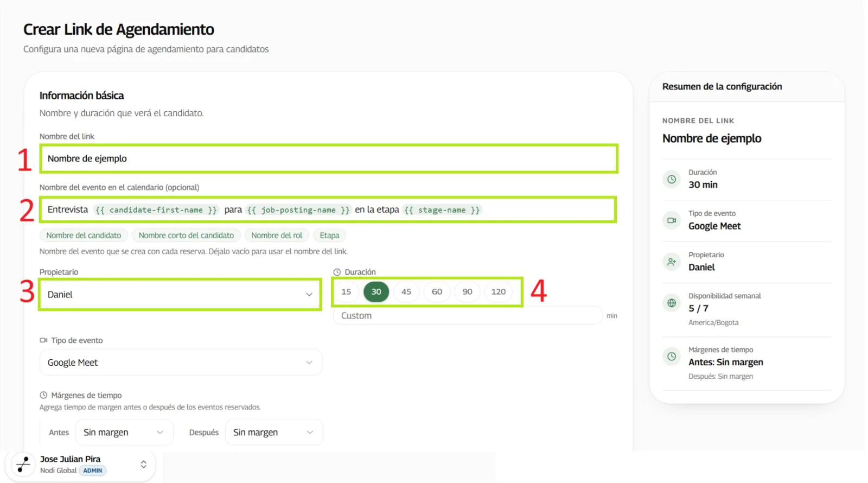Insert the Nombre corto del candidato tag
Image resolution: width=868 pixels, height=483 pixels.
pos(186,236)
